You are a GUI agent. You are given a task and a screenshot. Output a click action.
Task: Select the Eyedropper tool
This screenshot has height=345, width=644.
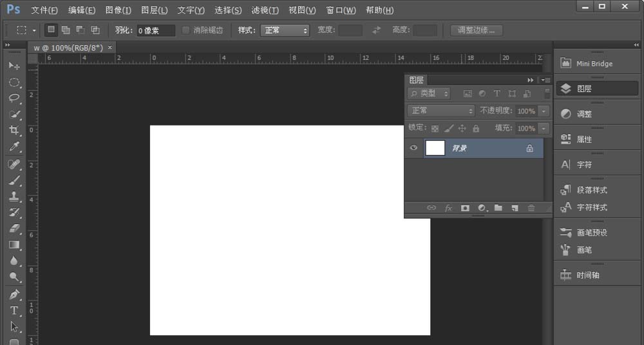(x=14, y=147)
